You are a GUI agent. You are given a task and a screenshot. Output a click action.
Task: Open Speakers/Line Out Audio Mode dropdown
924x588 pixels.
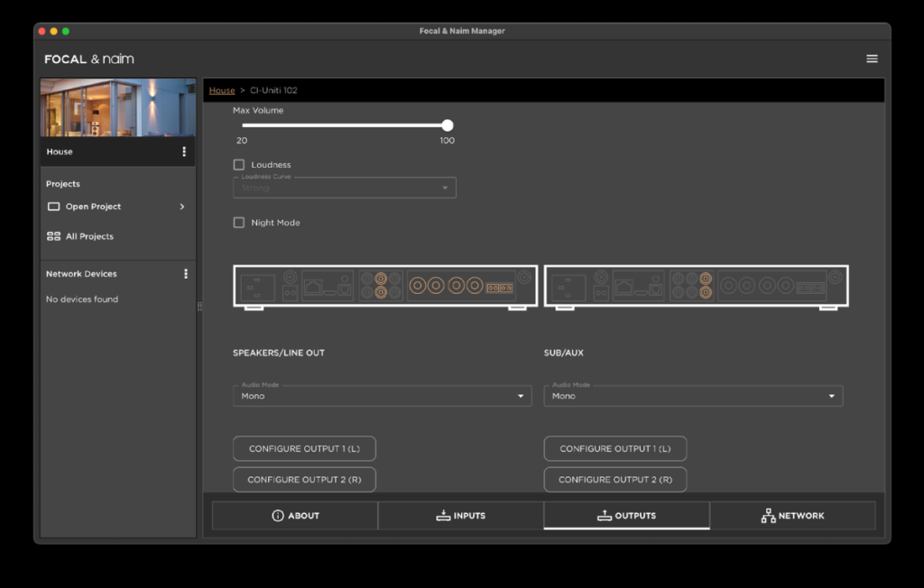(x=382, y=396)
